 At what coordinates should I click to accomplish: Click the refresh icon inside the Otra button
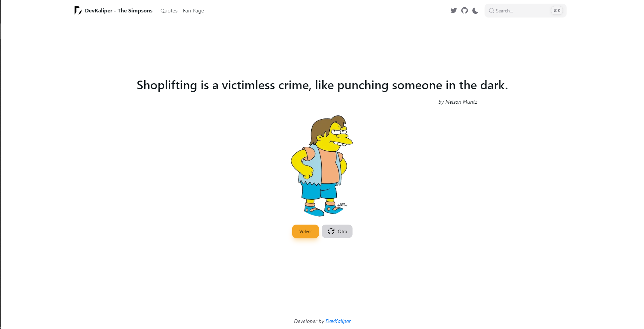point(331,231)
